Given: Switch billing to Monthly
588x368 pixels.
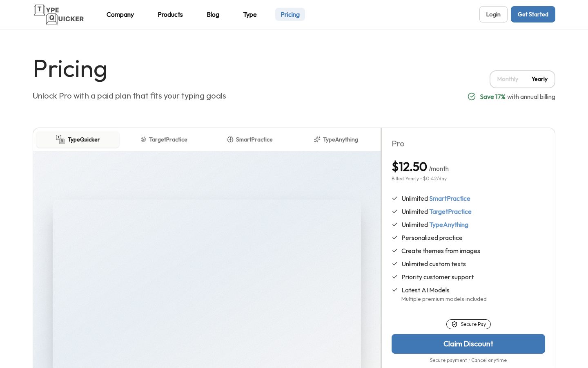Looking at the screenshot, I should point(508,79).
